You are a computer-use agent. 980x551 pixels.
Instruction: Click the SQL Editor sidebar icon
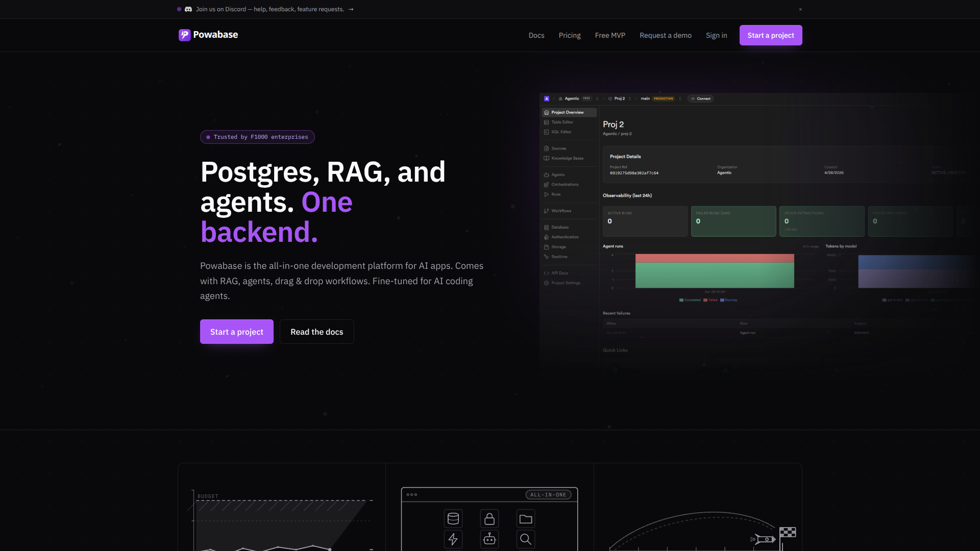[547, 132]
